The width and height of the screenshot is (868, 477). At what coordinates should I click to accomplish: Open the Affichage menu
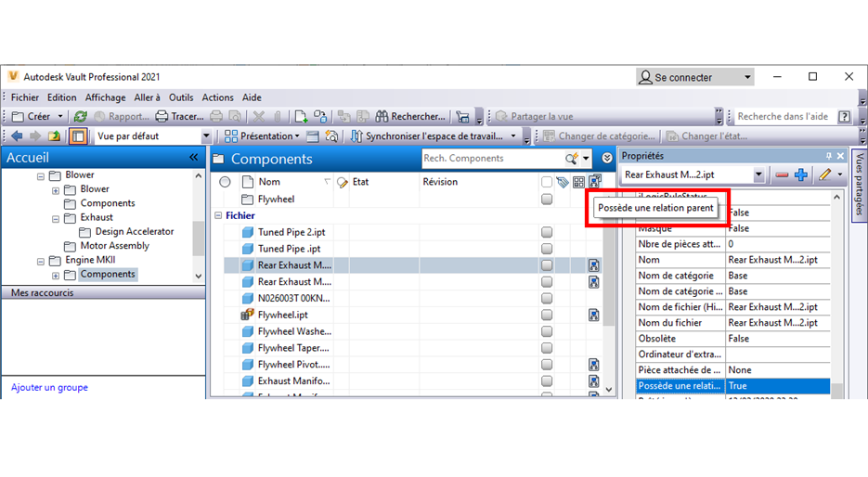coord(105,97)
